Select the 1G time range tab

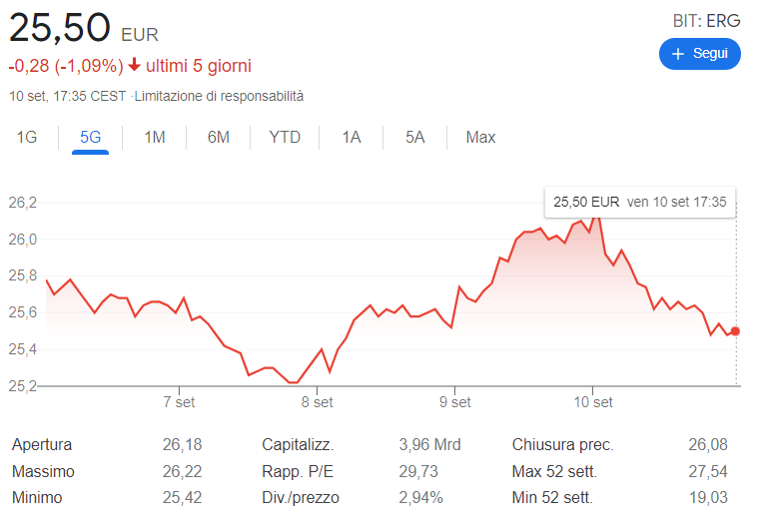click(27, 137)
